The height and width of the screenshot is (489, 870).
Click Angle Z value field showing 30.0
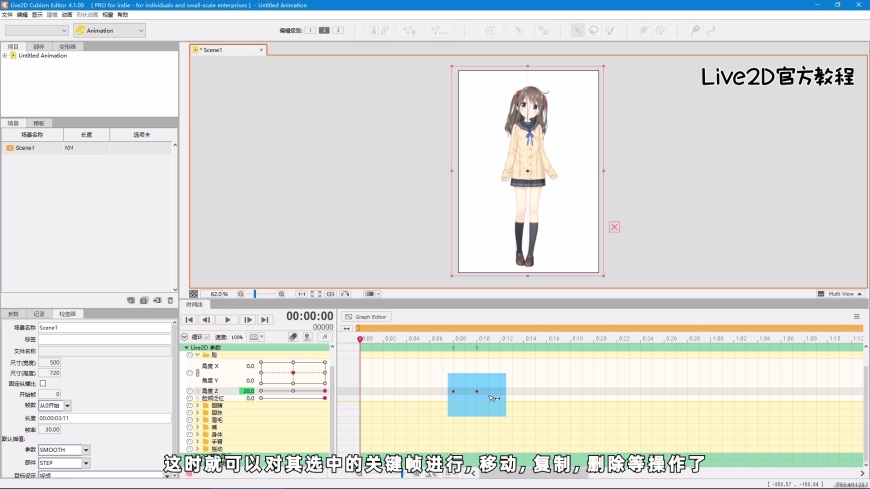[x=247, y=391]
